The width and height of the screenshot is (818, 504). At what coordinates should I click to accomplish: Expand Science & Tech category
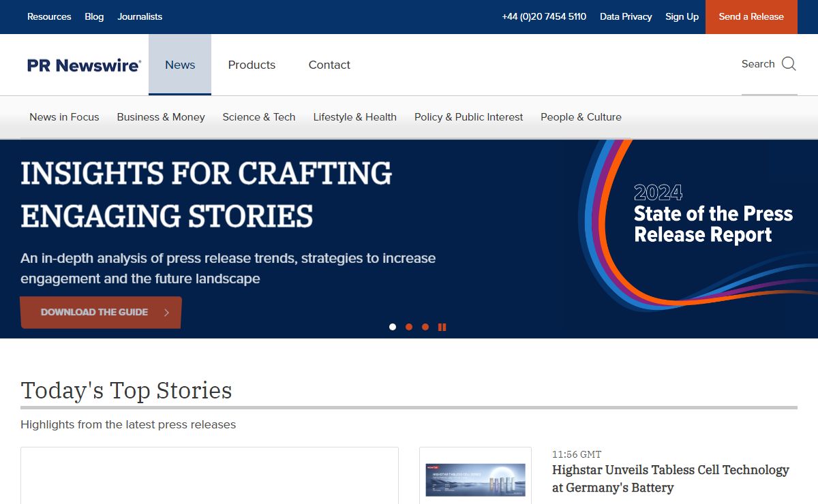pyautogui.click(x=259, y=117)
